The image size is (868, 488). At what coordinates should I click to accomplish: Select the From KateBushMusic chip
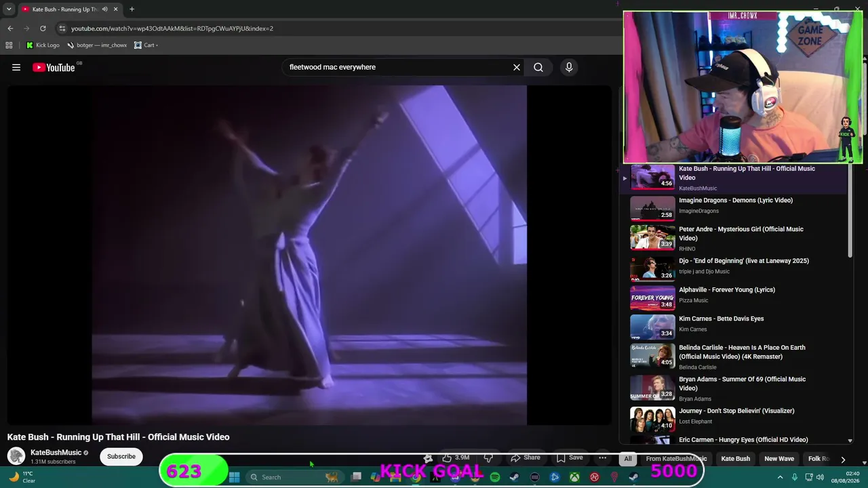676,459
